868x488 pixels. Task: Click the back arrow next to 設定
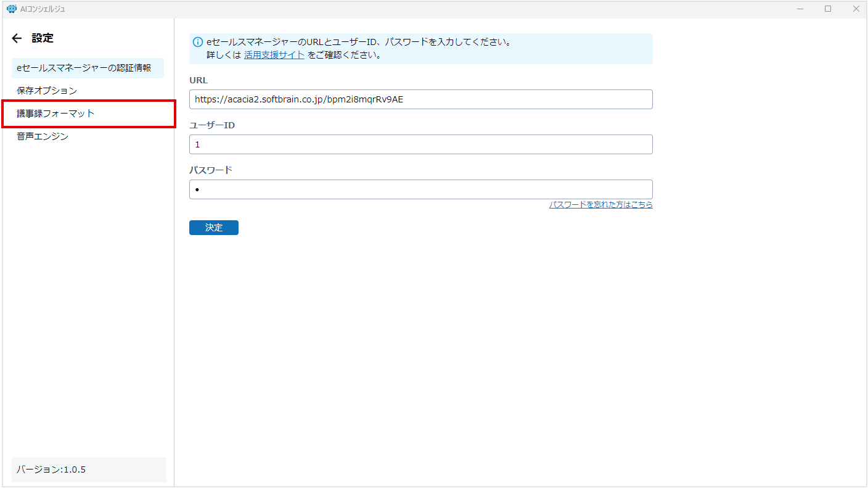click(17, 38)
